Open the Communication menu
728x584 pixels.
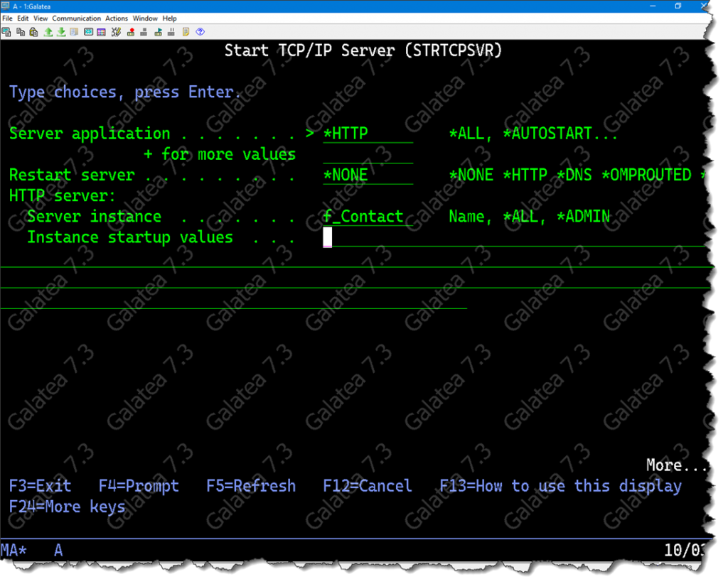coord(76,18)
